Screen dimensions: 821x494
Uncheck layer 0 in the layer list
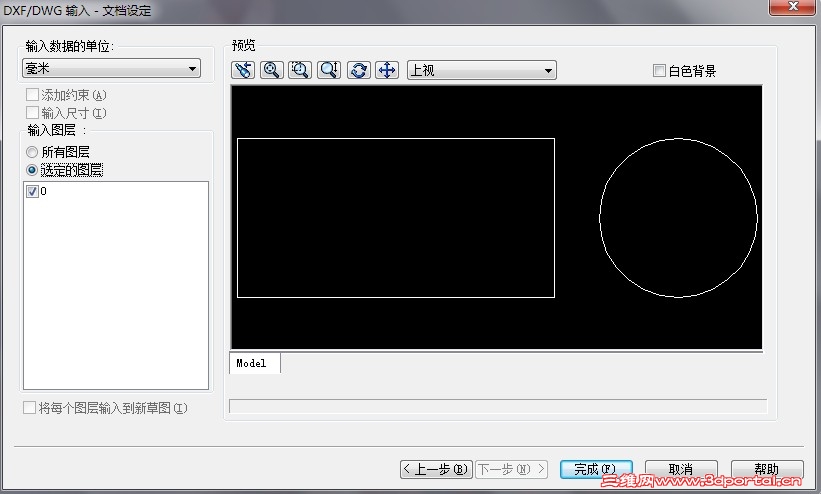pos(32,191)
